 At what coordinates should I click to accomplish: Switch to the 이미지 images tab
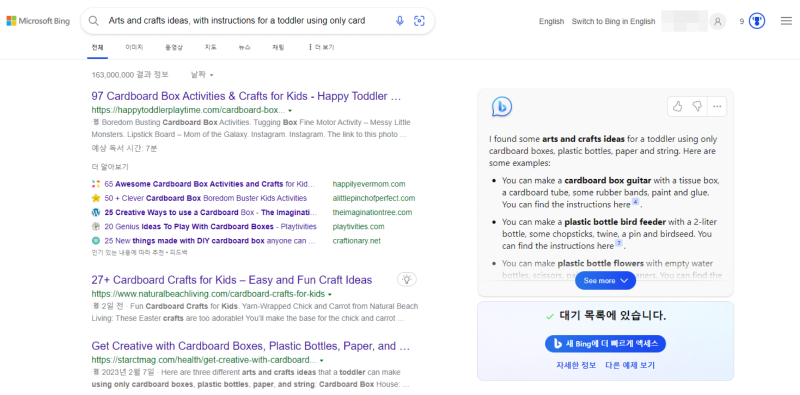pyautogui.click(x=134, y=47)
